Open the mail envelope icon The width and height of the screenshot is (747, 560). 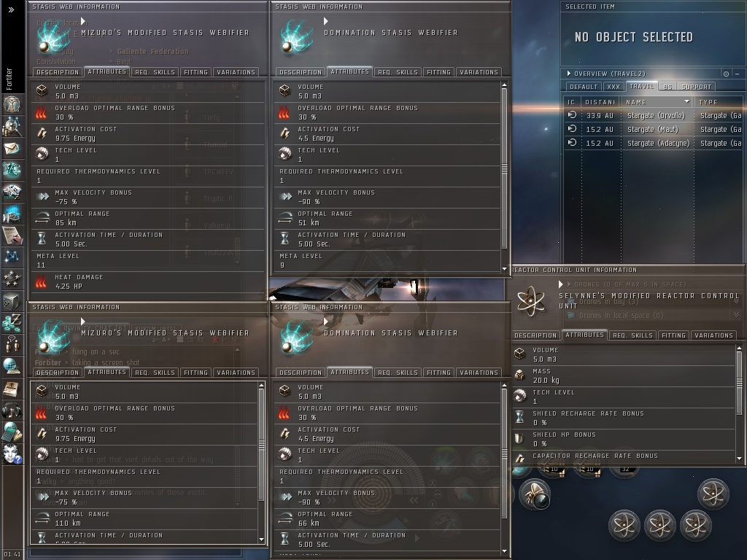(x=12, y=149)
